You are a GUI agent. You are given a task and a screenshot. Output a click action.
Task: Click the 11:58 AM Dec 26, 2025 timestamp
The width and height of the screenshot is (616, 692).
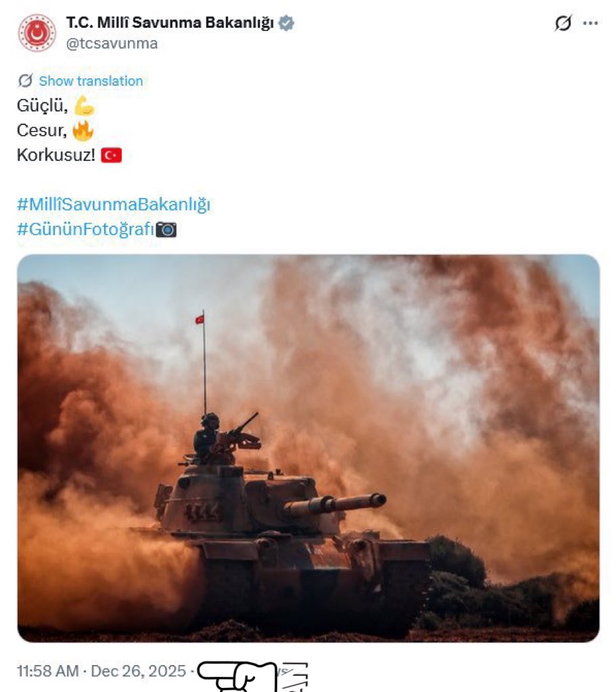(101, 671)
